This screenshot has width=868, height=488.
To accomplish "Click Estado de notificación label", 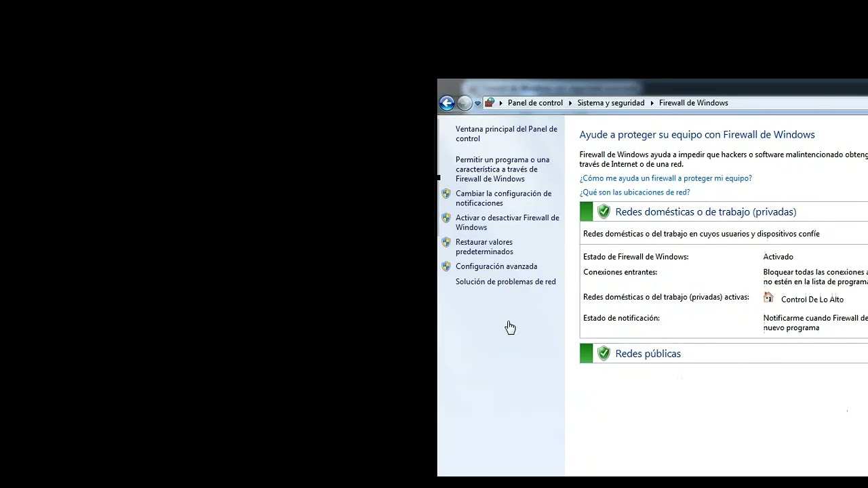I will (621, 318).
